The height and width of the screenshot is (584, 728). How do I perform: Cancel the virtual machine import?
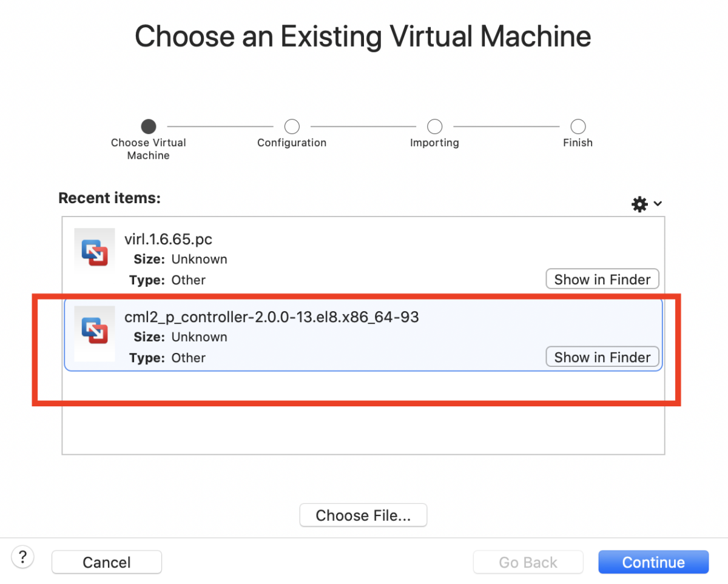106,562
